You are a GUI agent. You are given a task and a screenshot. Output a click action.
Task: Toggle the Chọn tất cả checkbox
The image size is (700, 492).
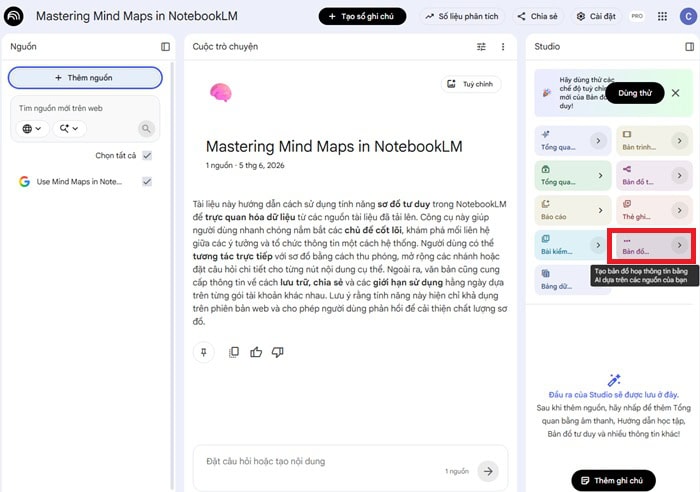147,155
